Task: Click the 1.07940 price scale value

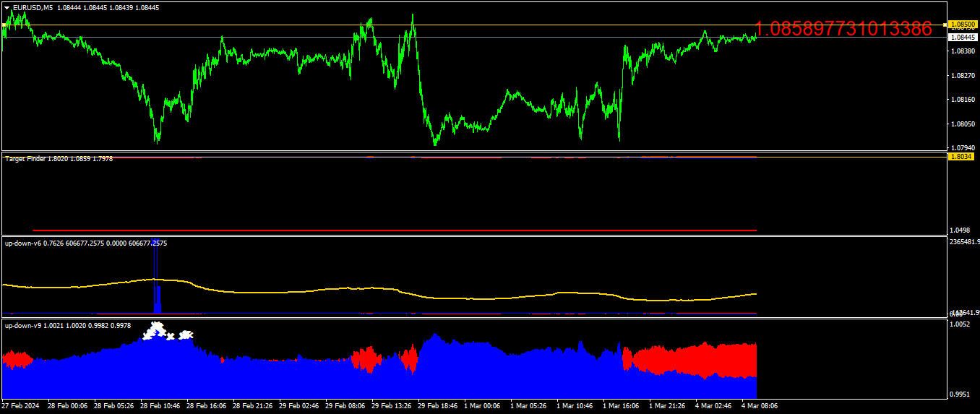Action: click(x=965, y=148)
